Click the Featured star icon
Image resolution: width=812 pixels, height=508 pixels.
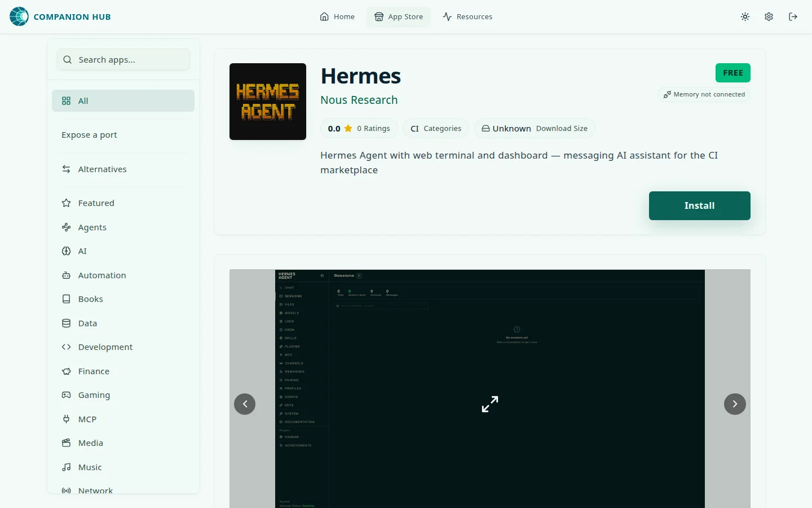pos(66,203)
